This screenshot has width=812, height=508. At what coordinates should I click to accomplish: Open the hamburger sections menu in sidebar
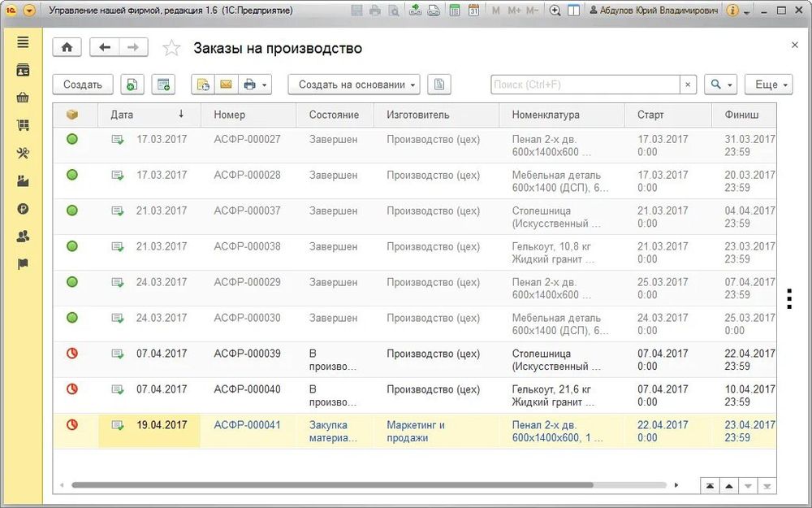point(23,42)
